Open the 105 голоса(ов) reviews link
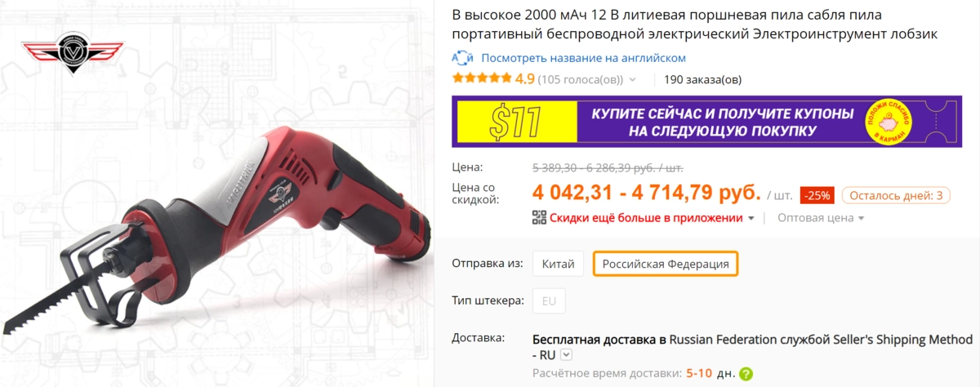The image size is (980, 387). click(581, 79)
